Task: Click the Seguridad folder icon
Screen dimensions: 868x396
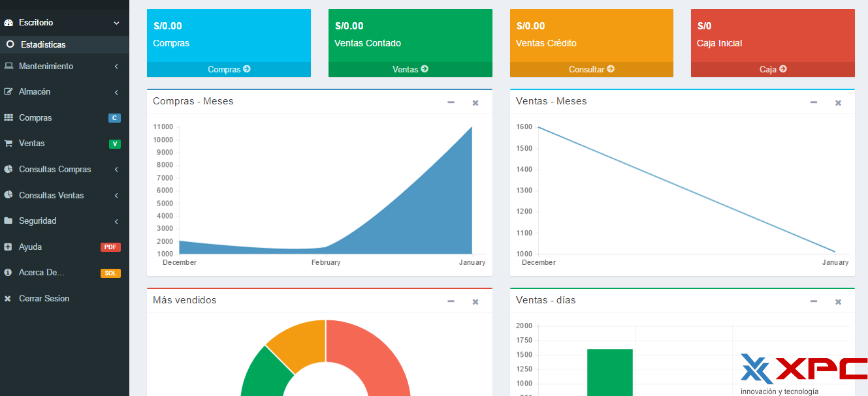Action: (8, 221)
